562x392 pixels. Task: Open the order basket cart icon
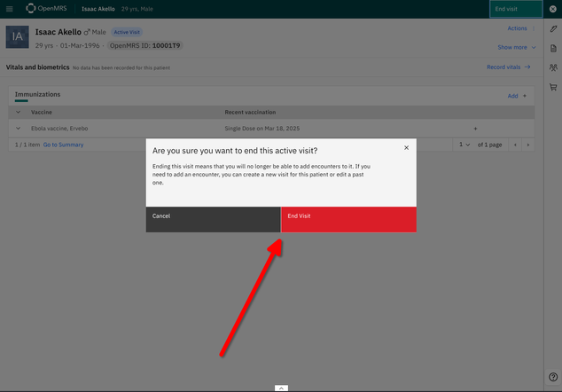(x=553, y=87)
